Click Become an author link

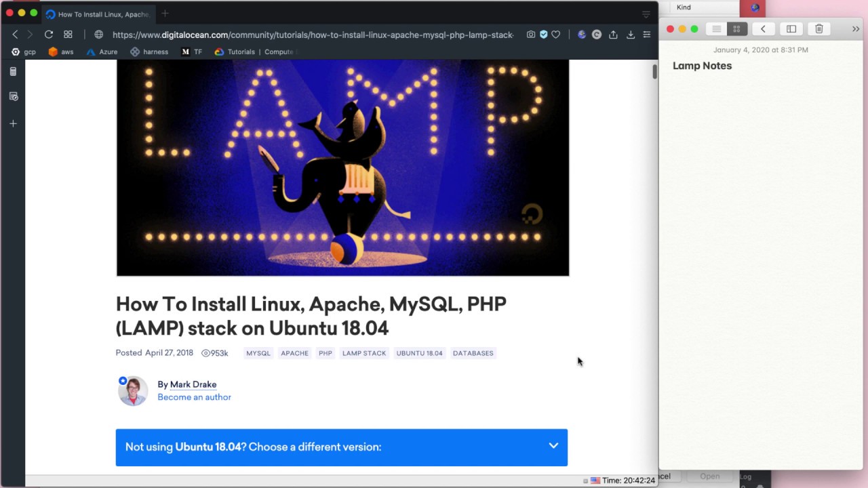[x=194, y=397]
